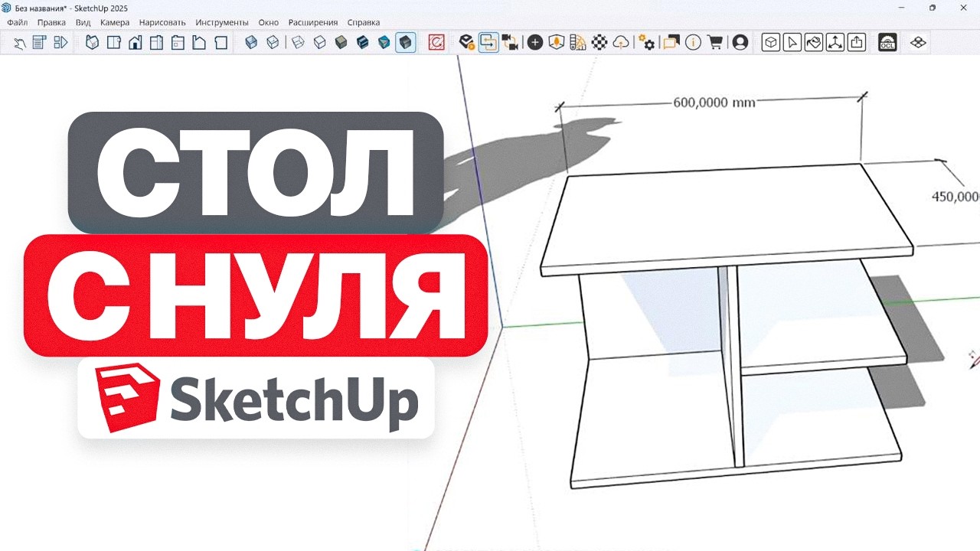This screenshot has height=551, width=980.
Task: Click the vertical divider panel of the table
Action: coord(733,367)
